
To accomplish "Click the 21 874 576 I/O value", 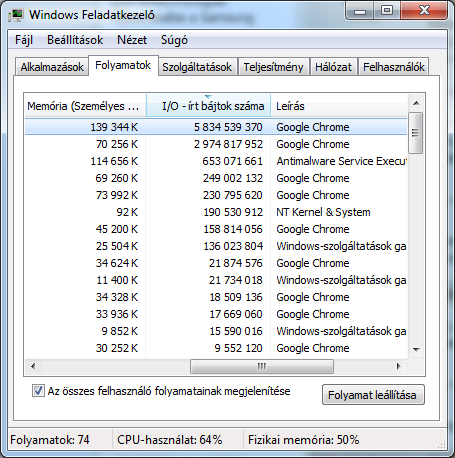I will [236, 263].
